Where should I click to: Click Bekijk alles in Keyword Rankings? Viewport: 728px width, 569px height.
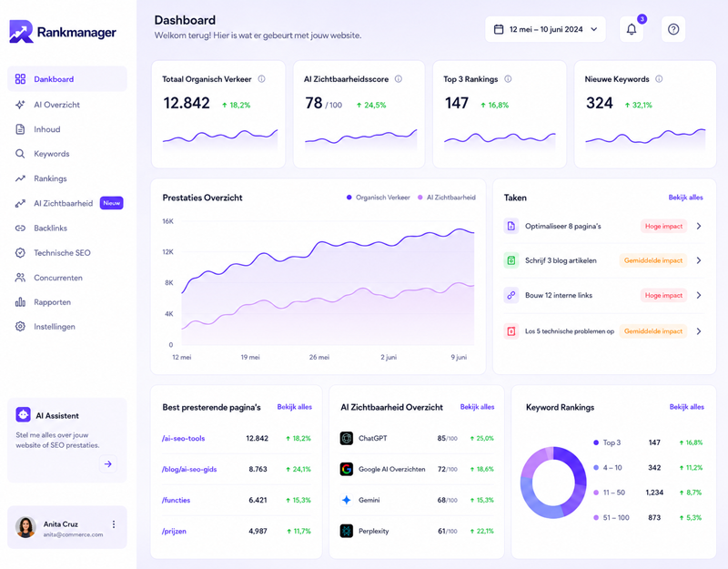click(x=687, y=407)
